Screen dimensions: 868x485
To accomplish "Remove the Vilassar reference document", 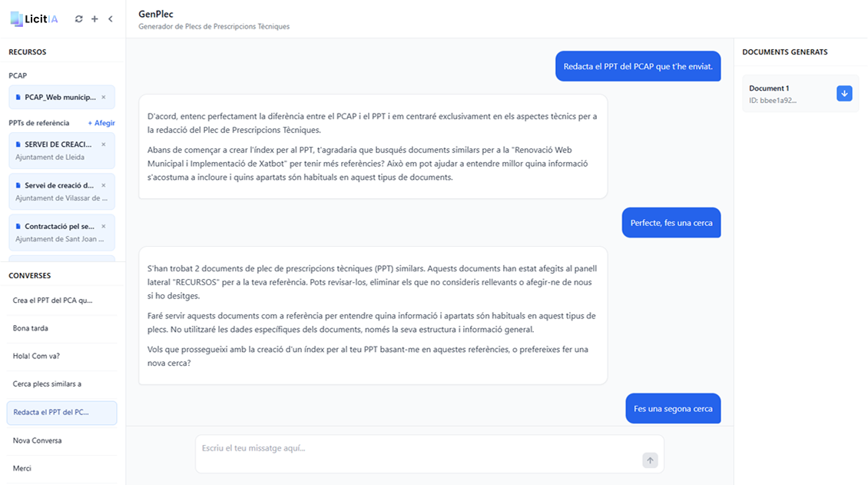I will pyautogui.click(x=104, y=185).
